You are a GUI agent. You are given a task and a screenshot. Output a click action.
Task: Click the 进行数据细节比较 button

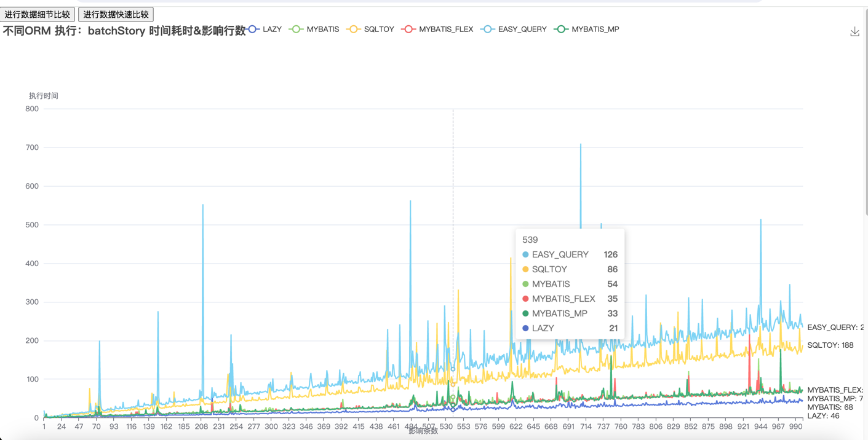pos(38,14)
